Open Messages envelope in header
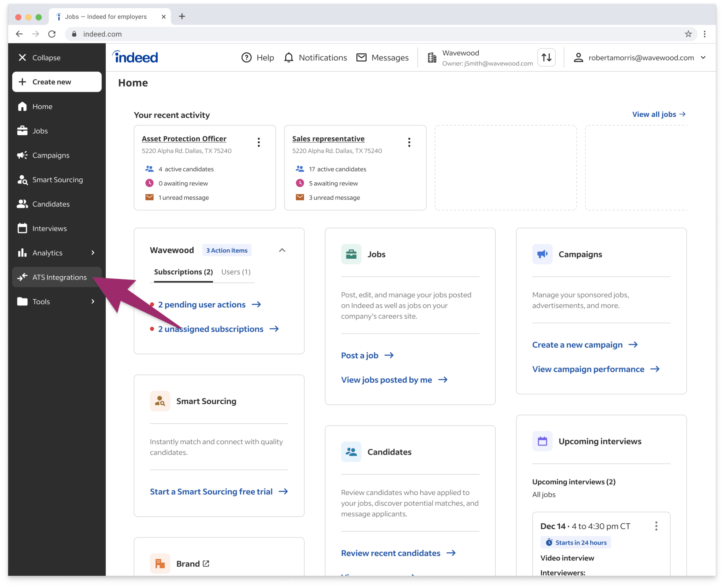 pyautogui.click(x=382, y=58)
